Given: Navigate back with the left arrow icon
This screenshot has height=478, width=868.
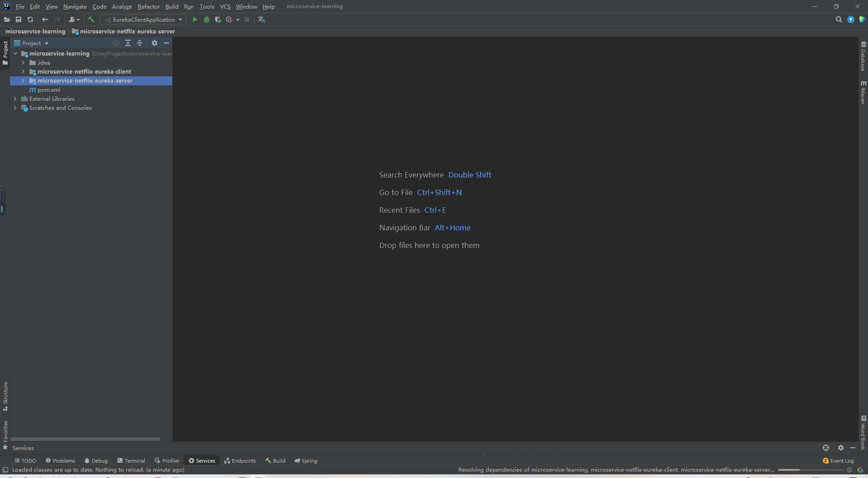Looking at the screenshot, I should click(x=45, y=19).
